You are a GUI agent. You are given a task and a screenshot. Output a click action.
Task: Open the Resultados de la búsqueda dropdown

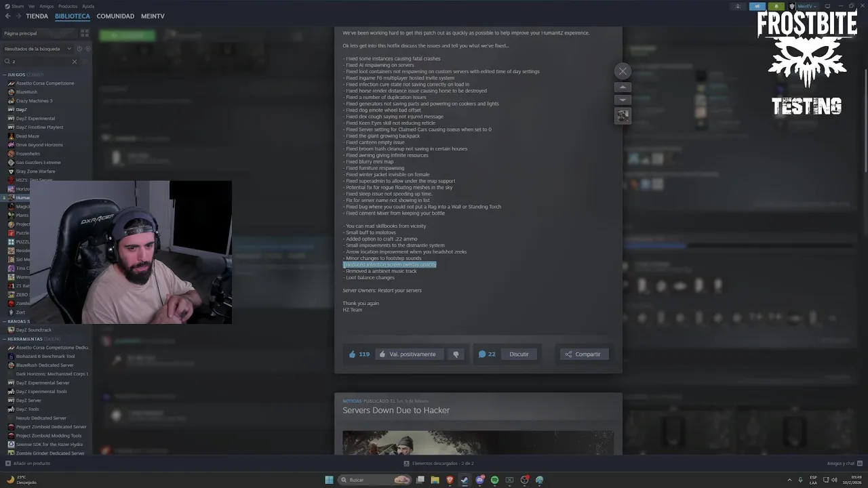pos(37,49)
